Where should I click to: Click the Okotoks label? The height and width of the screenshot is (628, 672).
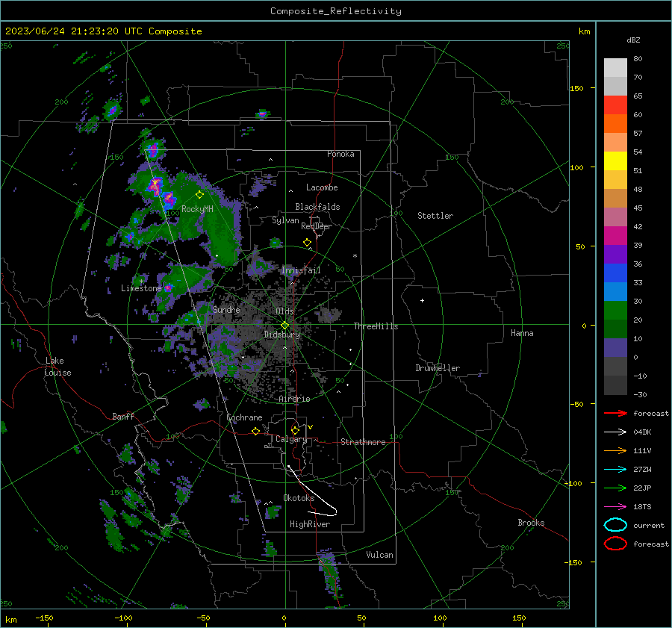[x=299, y=497]
